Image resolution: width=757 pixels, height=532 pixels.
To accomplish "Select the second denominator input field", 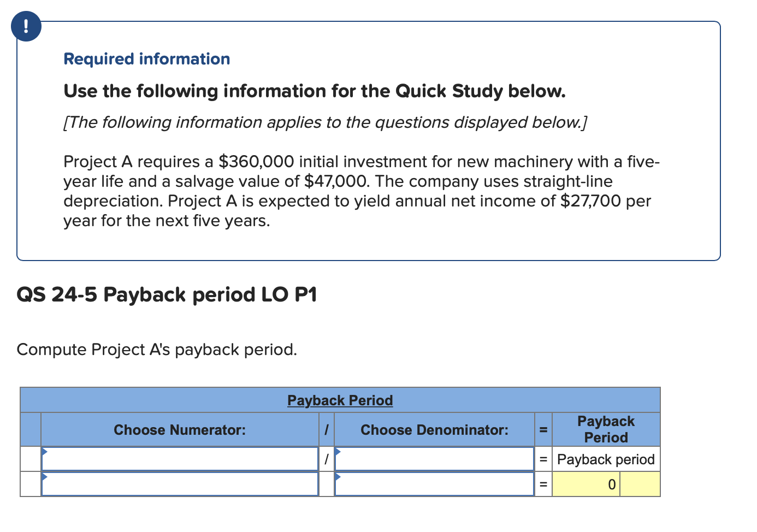I will [434, 484].
